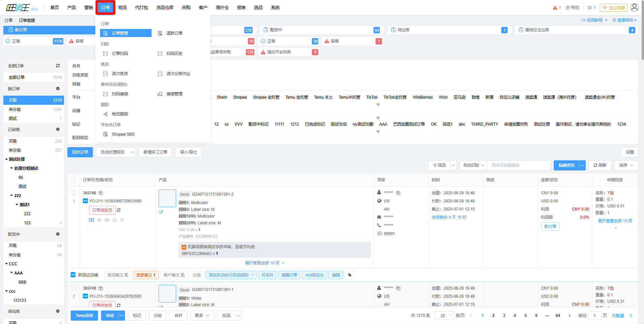
Task: Open product thumbnail for G2407121721001391-2
Action: point(167,198)
